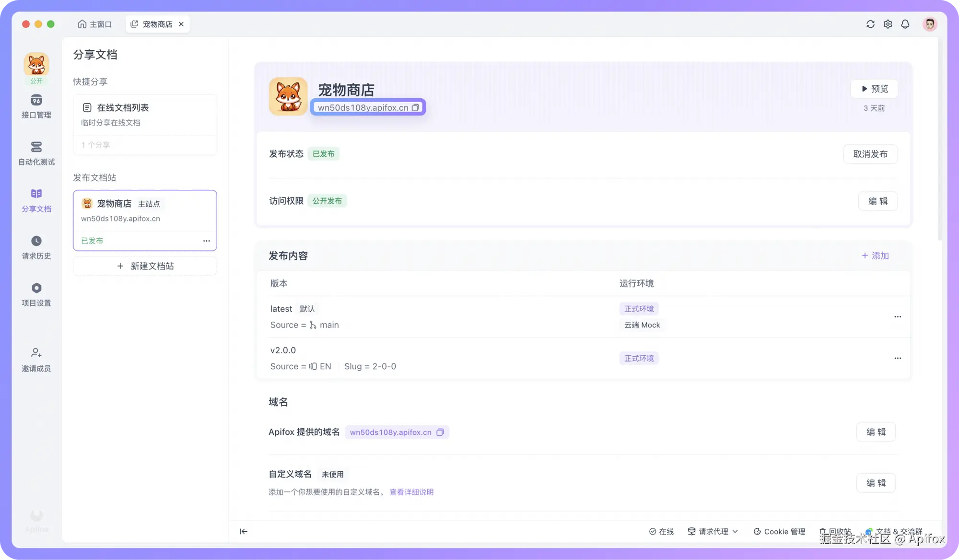The width and height of the screenshot is (959, 560).
Task: Close the 宠物商店 tab
Action: (181, 24)
